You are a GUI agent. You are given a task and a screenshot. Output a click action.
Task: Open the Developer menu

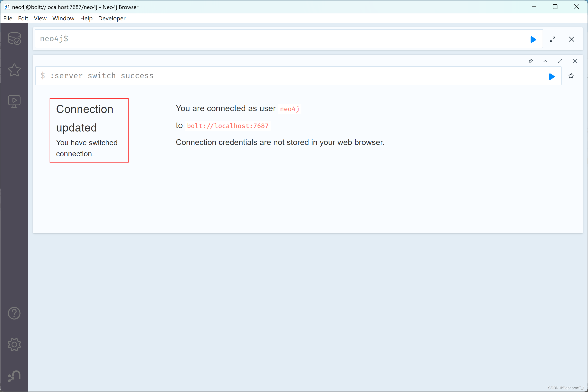[x=111, y=18]
